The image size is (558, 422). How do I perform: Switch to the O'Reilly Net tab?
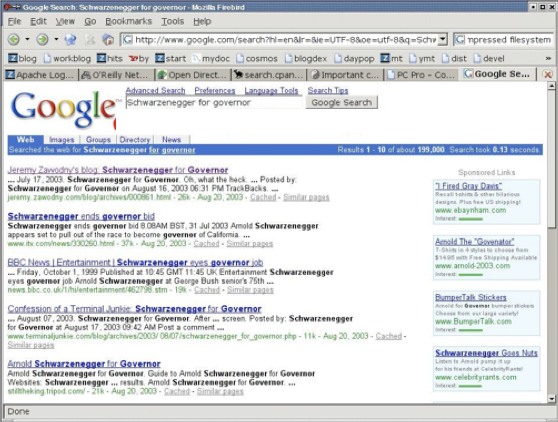(116, 75)
